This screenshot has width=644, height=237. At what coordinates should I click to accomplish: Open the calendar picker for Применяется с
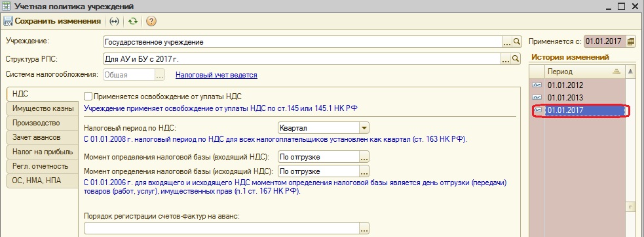tap(631, 41)
